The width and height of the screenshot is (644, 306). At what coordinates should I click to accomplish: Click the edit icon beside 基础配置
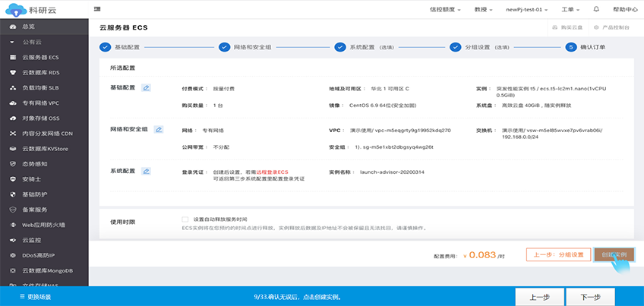click(x=146, y=87)
